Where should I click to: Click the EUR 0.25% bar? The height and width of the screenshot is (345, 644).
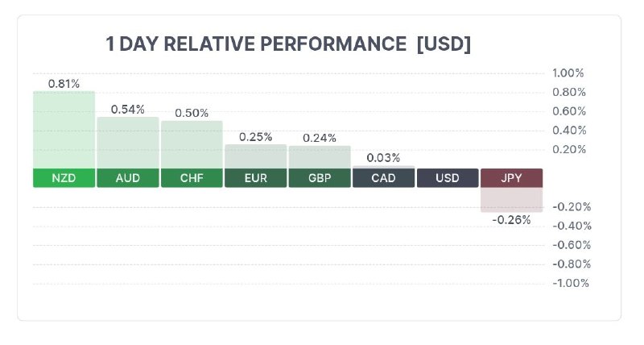pyautogui.click(x=255, y=156)
